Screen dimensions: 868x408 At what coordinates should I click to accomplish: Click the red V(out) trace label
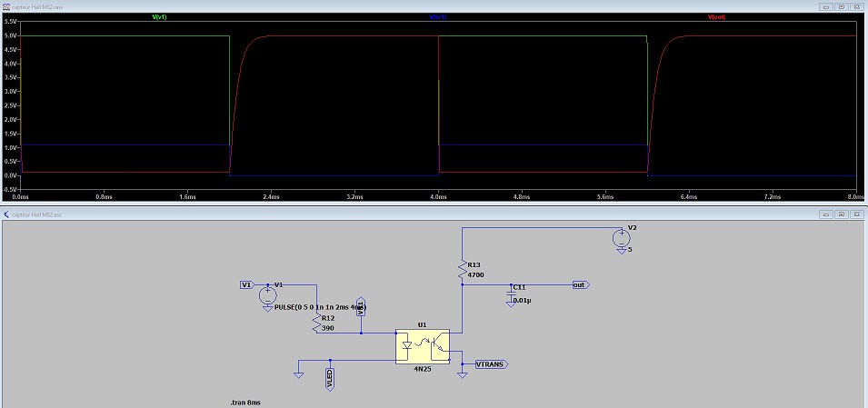click(x=716, y=17)
